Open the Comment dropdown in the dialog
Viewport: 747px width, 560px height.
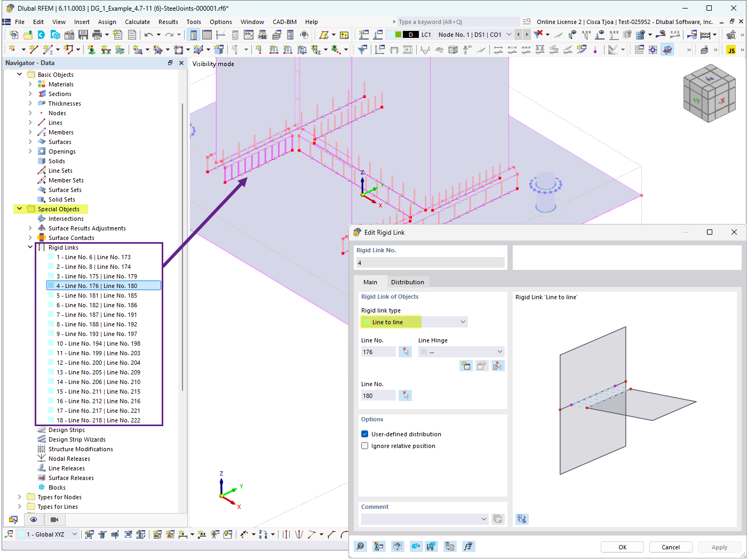483,518
